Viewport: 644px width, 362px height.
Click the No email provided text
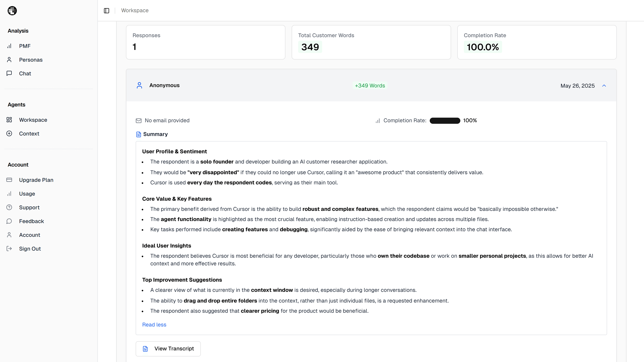pos(167,120)
